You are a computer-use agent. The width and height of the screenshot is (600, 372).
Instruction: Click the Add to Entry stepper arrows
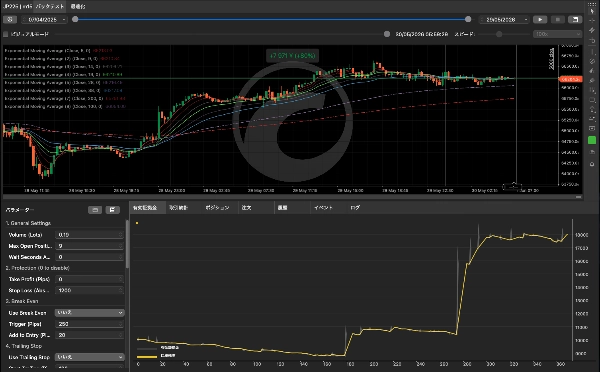click(121, 335)
